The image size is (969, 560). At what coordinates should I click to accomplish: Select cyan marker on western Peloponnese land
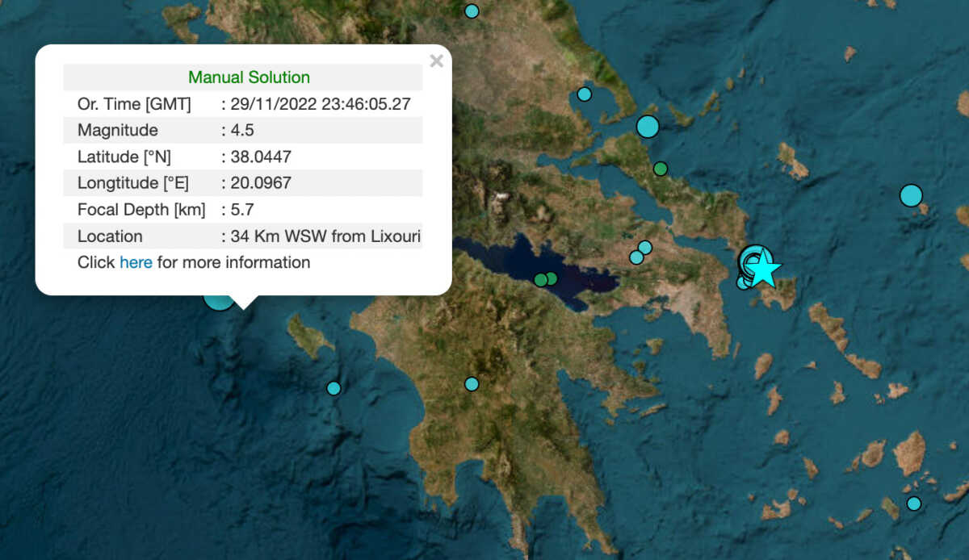pos(472,384)
